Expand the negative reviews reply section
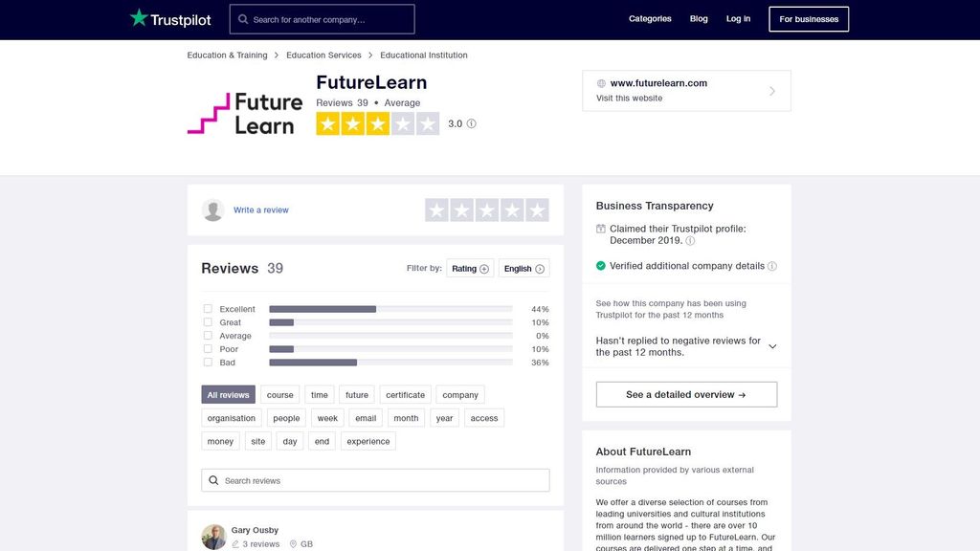980x551 pixels. coord(772,345)
